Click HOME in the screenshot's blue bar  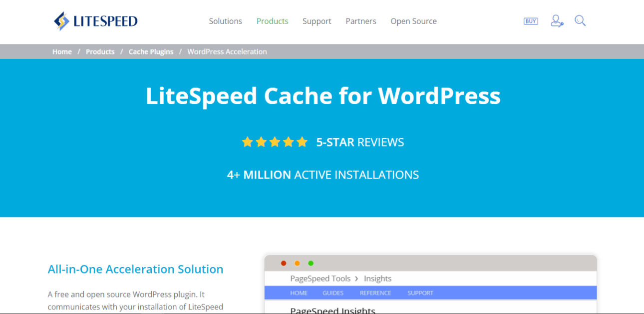pyautogui.click(x=299, y=293)
